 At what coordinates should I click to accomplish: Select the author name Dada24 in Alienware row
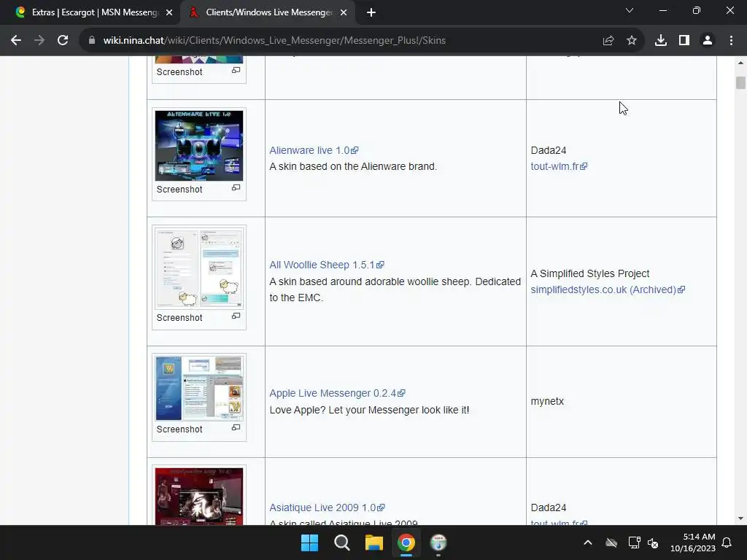tap(549, 150)
